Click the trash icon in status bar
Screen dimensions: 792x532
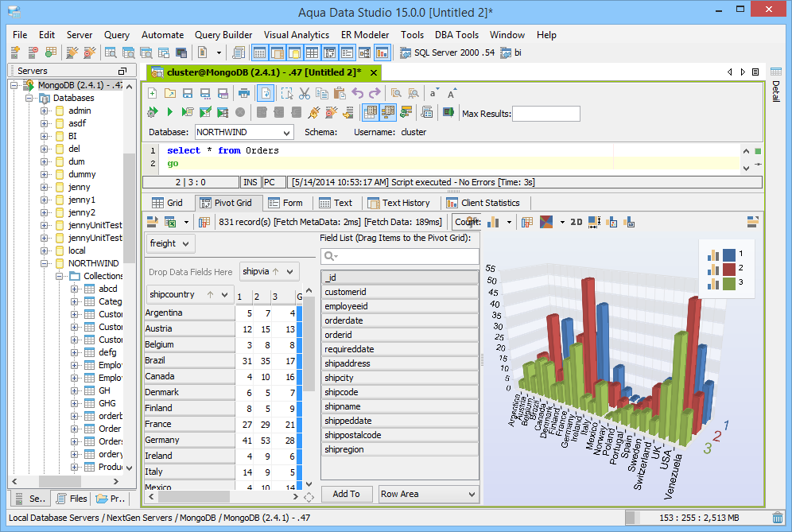click(778, 518)
